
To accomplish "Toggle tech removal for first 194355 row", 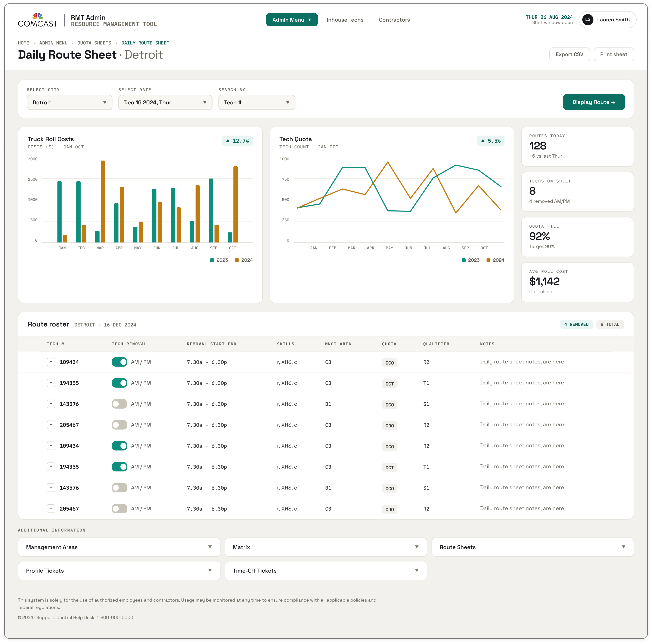I will (119, 383).
